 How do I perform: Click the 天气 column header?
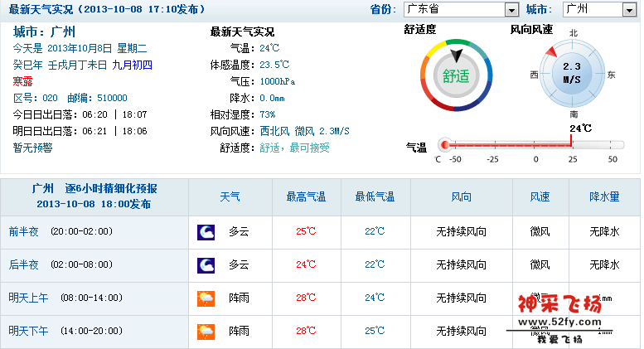(230, 197)
